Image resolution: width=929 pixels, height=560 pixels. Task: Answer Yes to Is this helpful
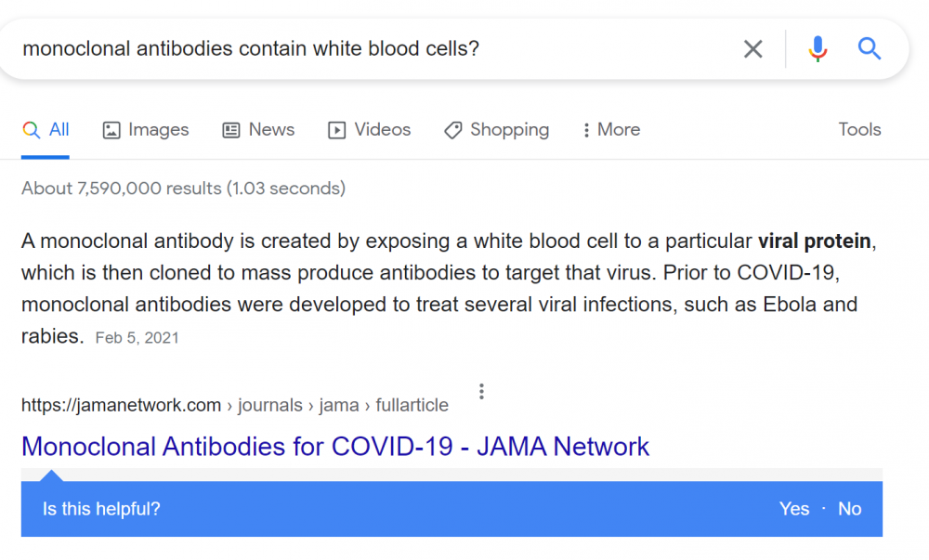pyautogui.click(x=794, y=509)
